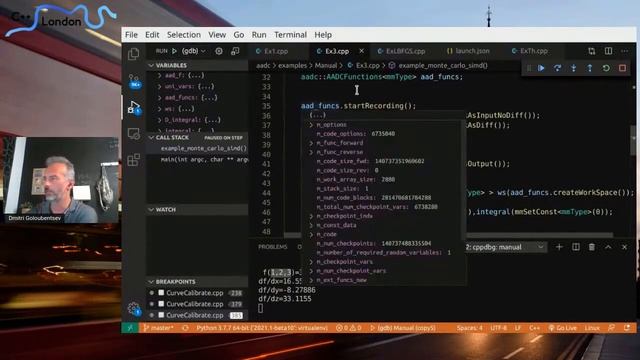Screen dimensions: 640x360
Task: Open the Remote Explorer view
Action: pyautogui.click(x=133, y=133)
